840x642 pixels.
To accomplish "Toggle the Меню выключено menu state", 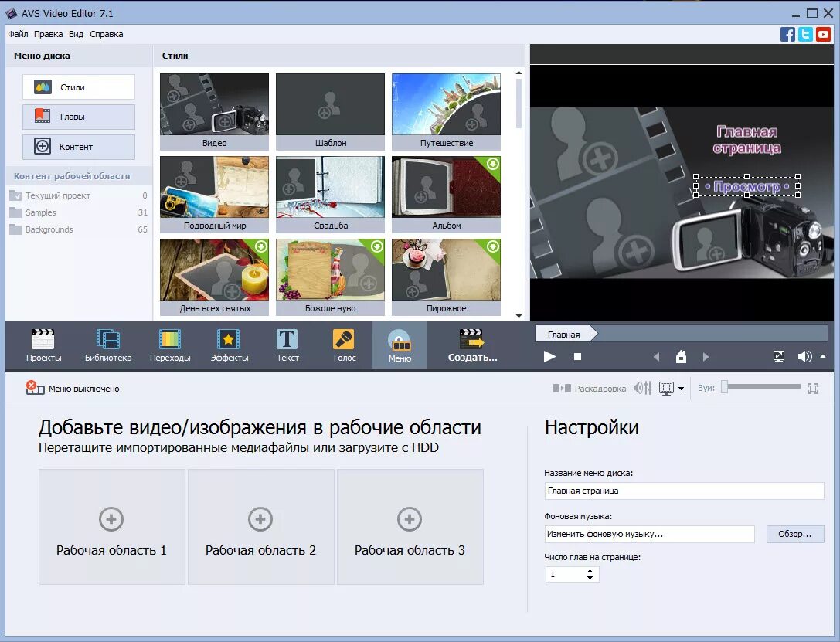I will (x=73, y=388).
